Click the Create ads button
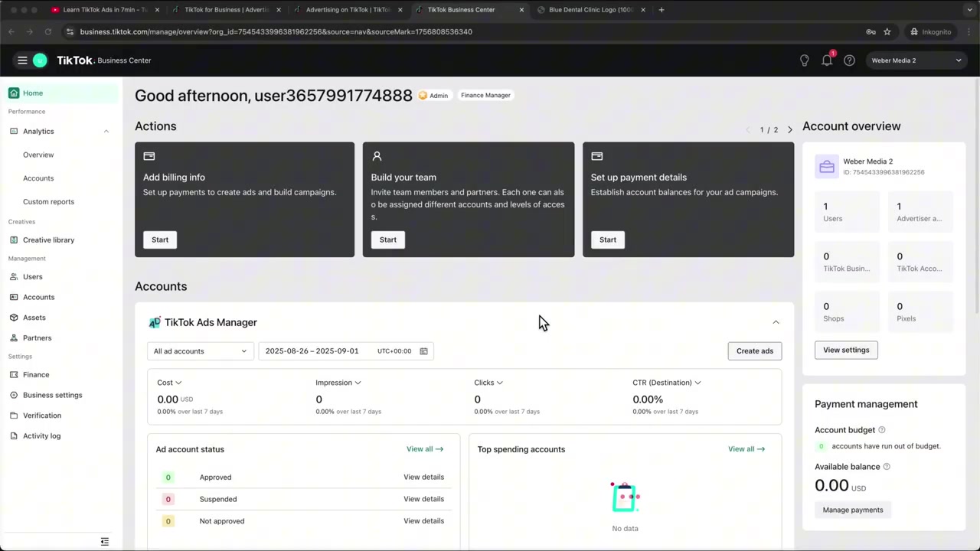This screenshot has height=551, width=980. [755, 351]
